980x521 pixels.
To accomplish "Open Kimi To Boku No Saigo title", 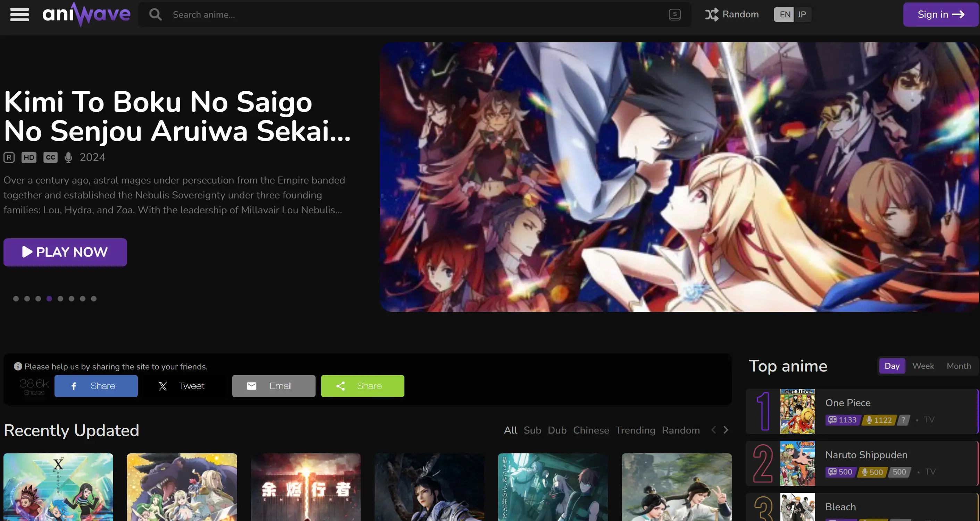I will coord(177,116).
